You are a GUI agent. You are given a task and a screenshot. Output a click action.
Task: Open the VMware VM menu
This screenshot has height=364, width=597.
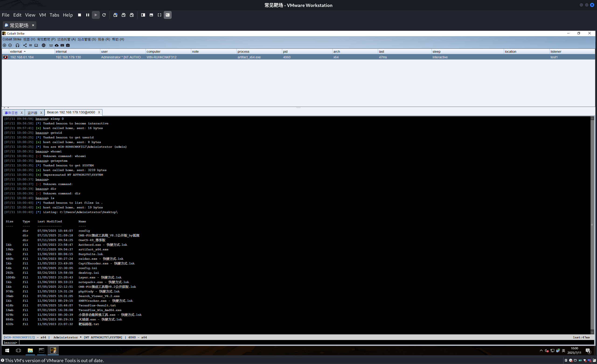click(42, 15)
